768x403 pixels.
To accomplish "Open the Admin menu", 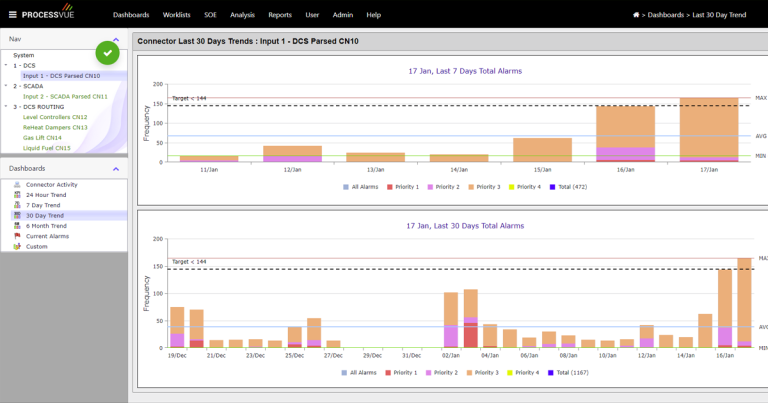I will (343, 15).
